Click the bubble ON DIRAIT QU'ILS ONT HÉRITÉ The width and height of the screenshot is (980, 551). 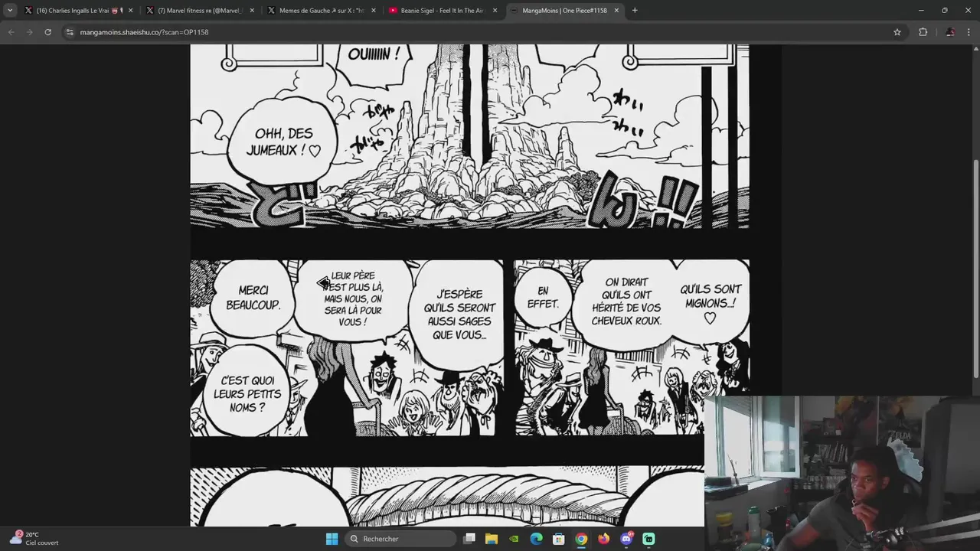pyautogui.click(x=627, y=302)
